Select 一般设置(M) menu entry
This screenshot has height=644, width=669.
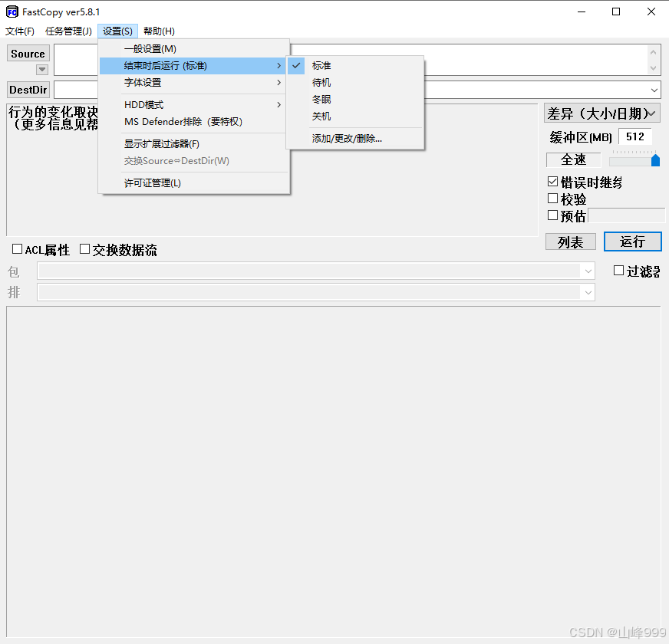[194, 48]
